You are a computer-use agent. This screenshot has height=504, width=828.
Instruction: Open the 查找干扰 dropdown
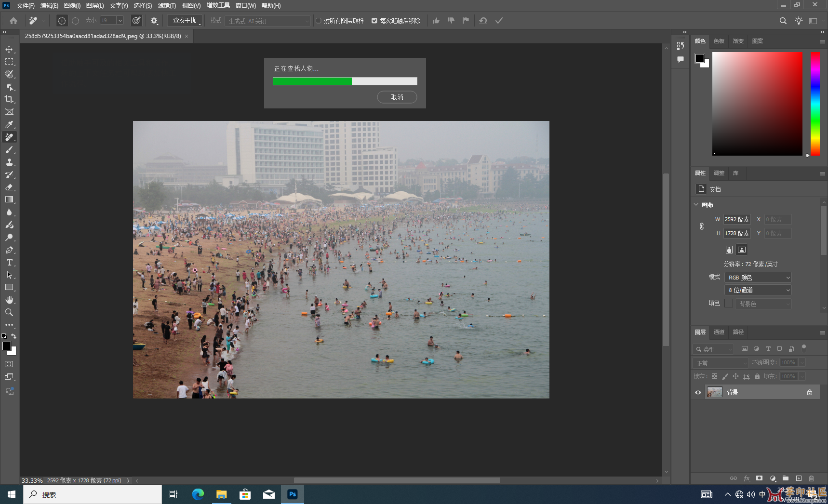[x=185, y=21]
